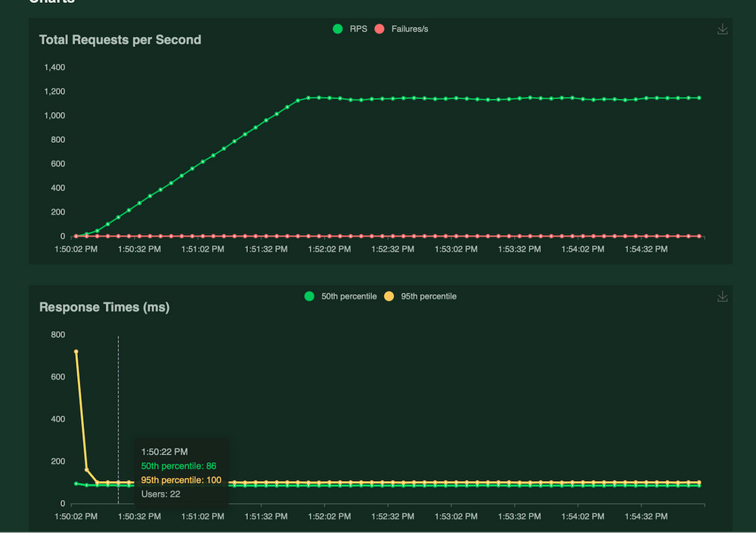Hide the 95th percentile line
The width and height of the screenshot is (756, 533).
[429, 296]
